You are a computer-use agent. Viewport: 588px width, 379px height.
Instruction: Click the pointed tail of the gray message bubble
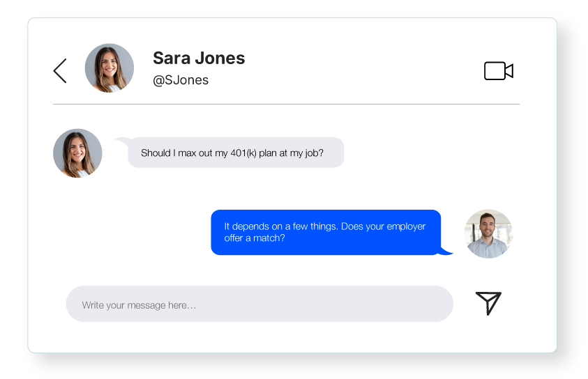(123, 141)
